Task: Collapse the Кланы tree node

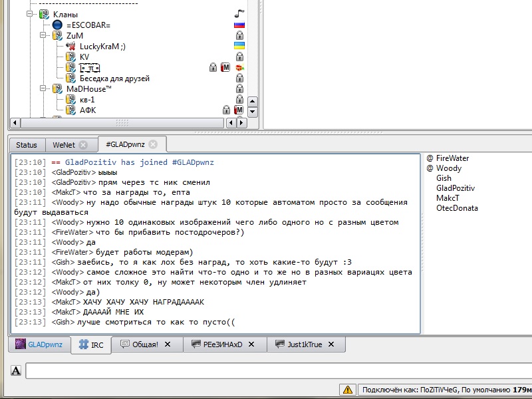Action: pos(31,15)
